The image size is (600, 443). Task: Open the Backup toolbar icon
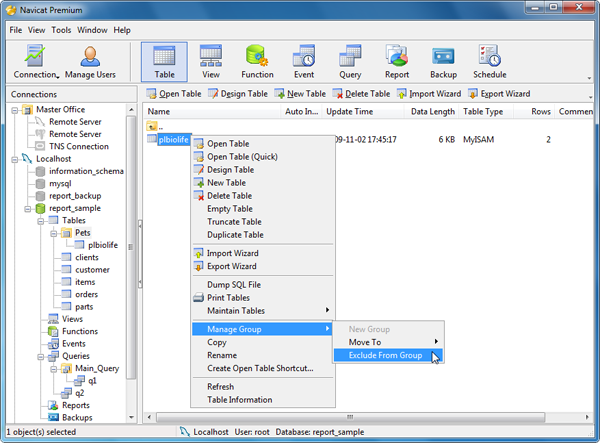[443, 62]
